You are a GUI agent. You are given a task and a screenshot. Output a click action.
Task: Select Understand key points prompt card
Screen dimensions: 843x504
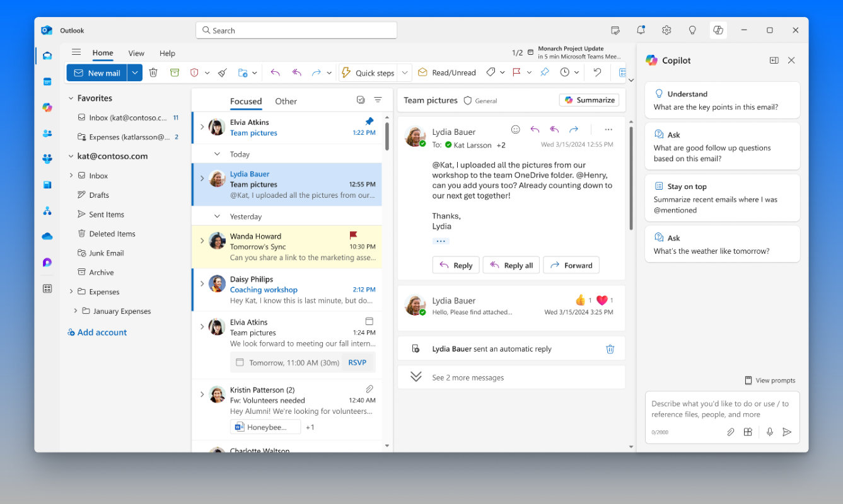(x=723, y=100)
